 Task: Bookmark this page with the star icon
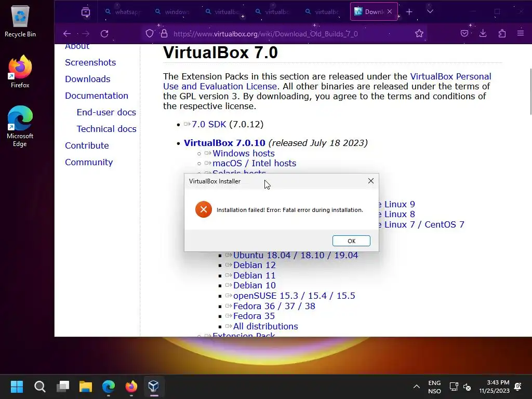coord(419,33)
